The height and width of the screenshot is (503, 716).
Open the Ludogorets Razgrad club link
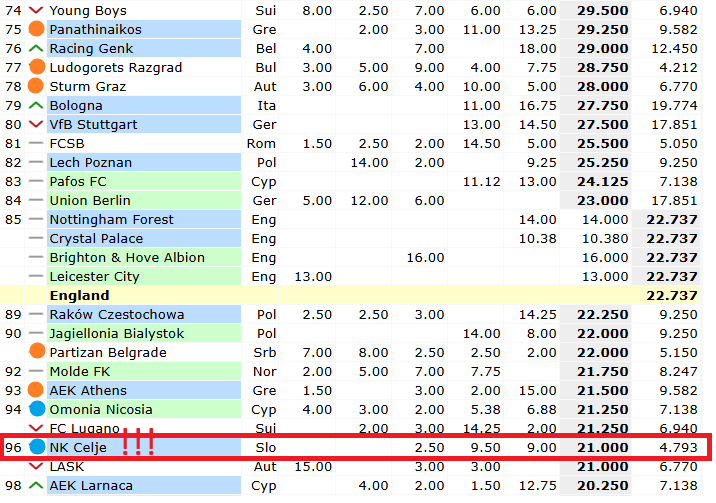coord(116,68)
